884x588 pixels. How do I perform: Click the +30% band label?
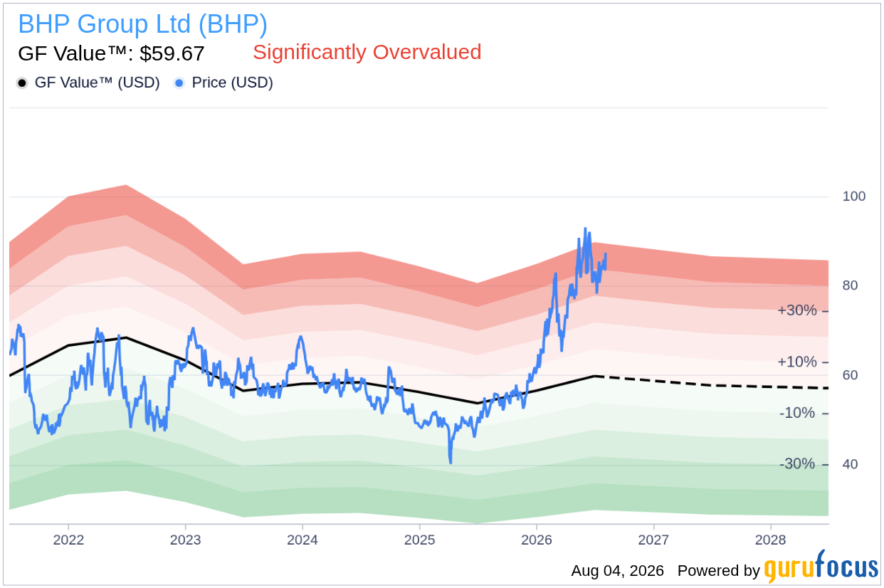click(x=797, y=311)
